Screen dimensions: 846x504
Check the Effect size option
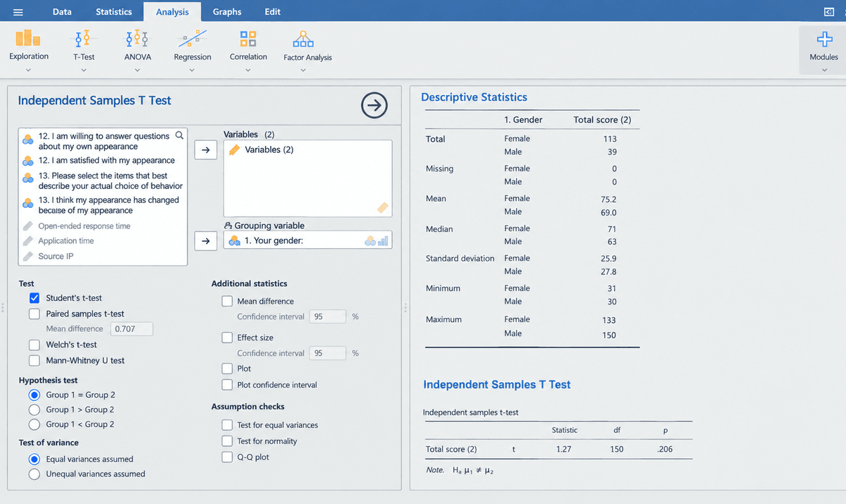[227, 338]
